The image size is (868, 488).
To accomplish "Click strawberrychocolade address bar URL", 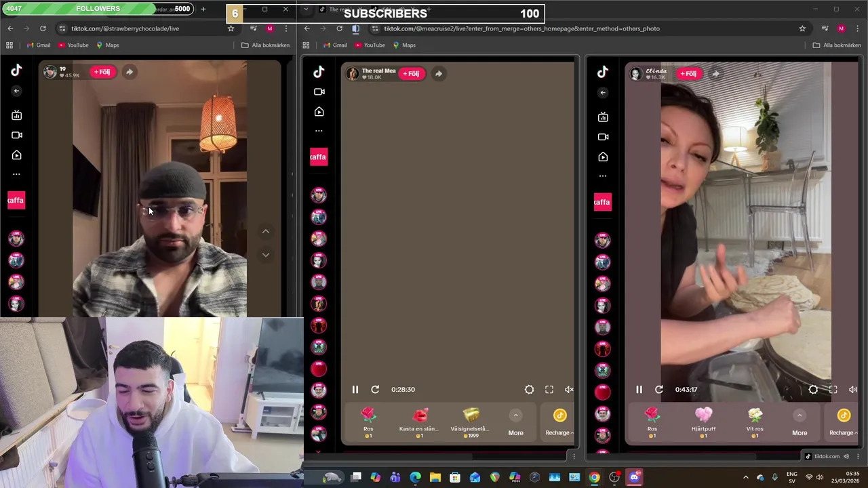I will [x=125, y=28].
